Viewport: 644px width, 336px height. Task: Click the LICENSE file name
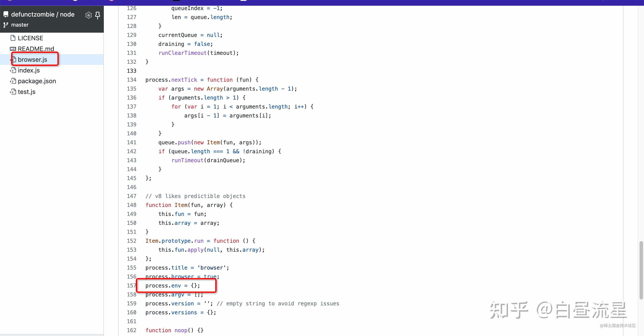click(30, 38)
